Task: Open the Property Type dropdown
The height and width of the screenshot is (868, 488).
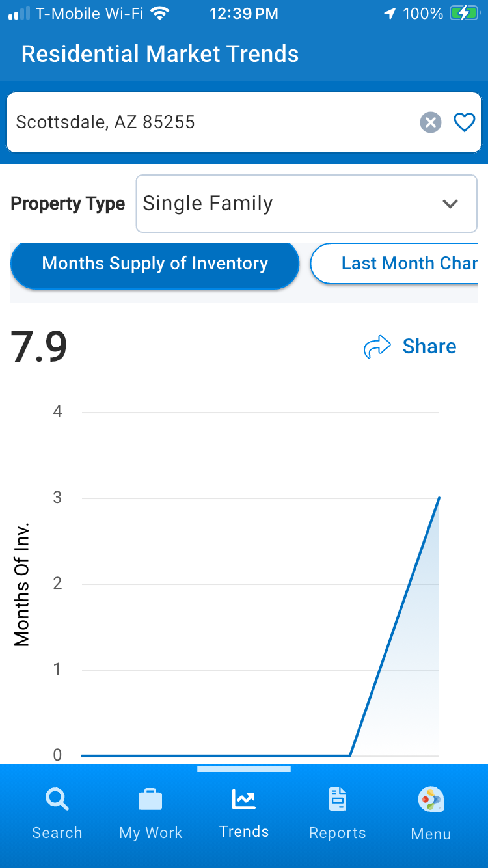Action: [x=306, y=204]
